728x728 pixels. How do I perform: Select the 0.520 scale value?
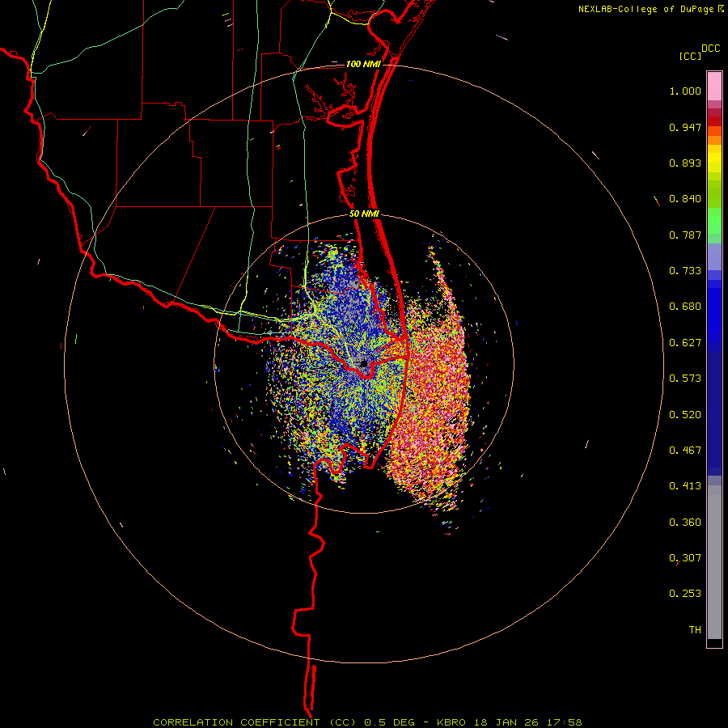685,415
